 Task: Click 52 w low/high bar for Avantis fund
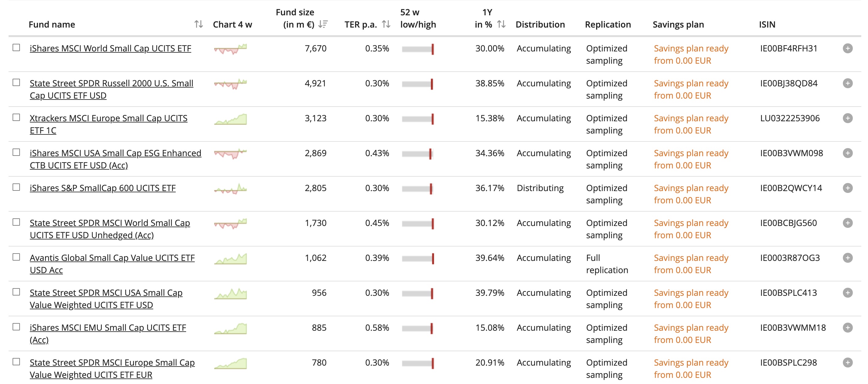(x=418, y=258)
